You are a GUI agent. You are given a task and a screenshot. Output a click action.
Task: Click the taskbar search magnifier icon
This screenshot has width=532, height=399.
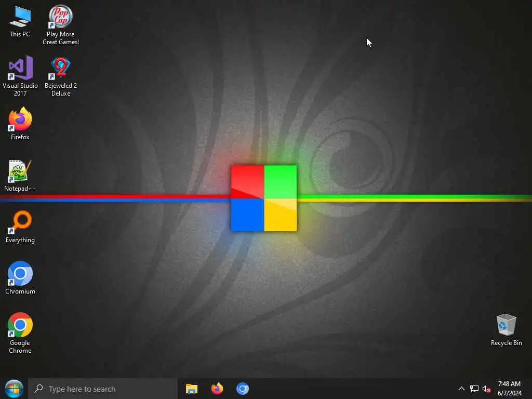(x=38, y=389)
